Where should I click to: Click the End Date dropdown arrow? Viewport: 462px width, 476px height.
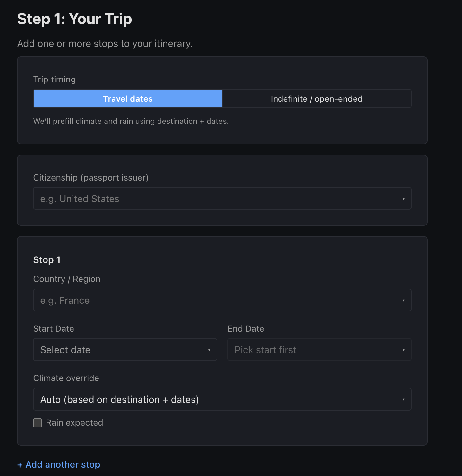[404, 350]
